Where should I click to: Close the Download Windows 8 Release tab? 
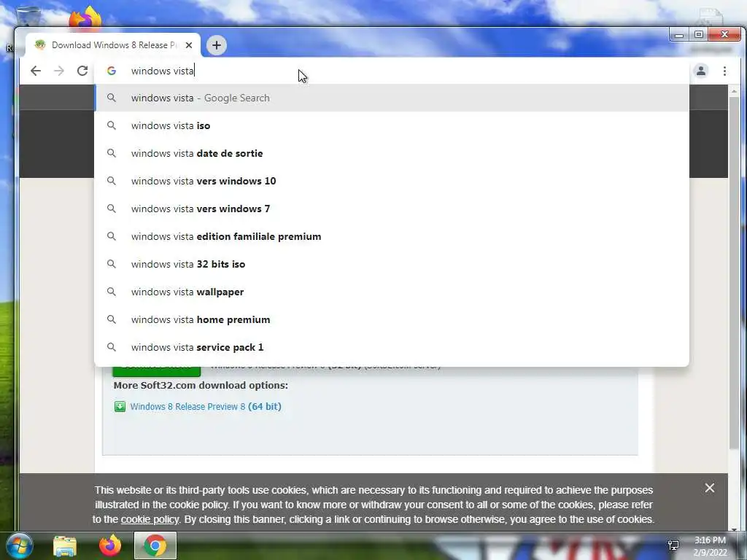point(189,45)
